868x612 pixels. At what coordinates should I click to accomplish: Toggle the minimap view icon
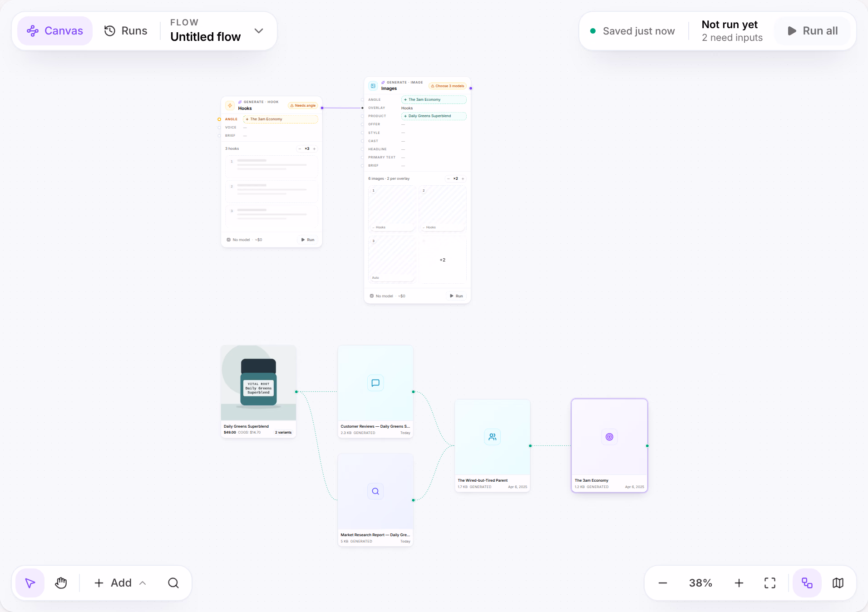coord(838,583)
